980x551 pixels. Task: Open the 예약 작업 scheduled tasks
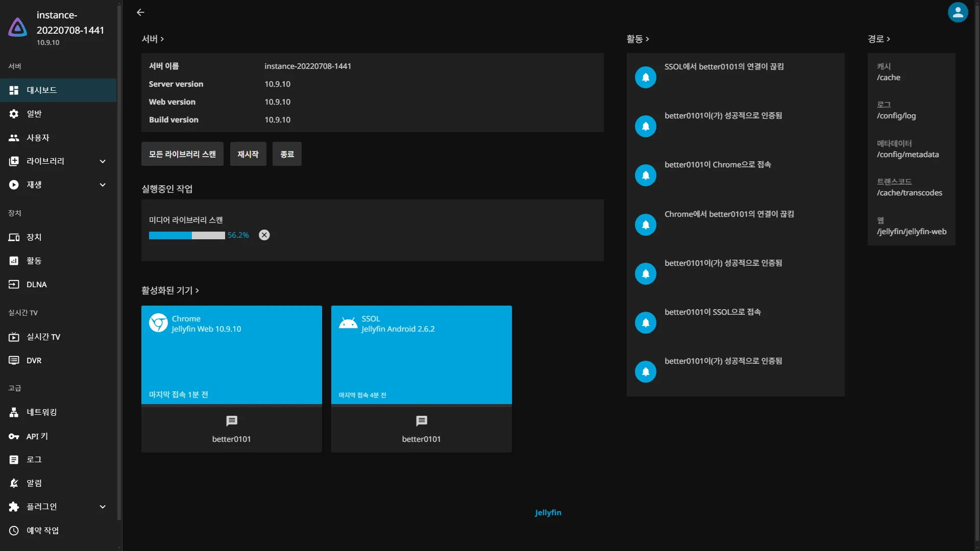(x=43, y=530)
